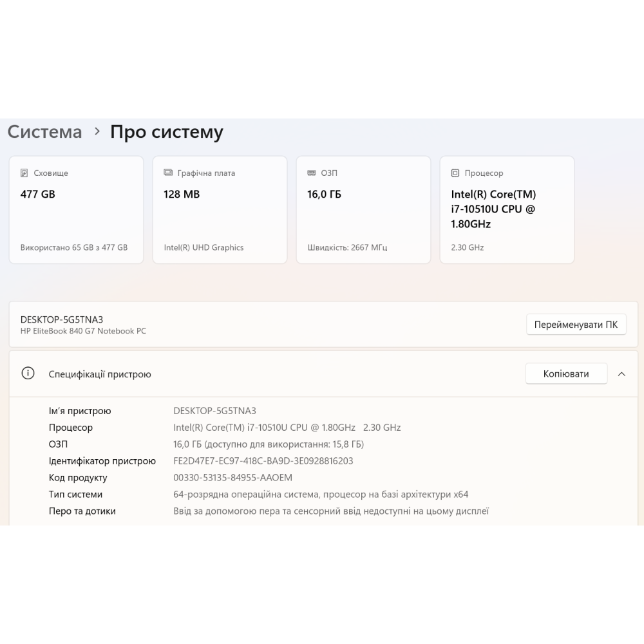Click the processor chip icon beside Процесор
Screen dimensions: 644x644
(x=455, y=173)
